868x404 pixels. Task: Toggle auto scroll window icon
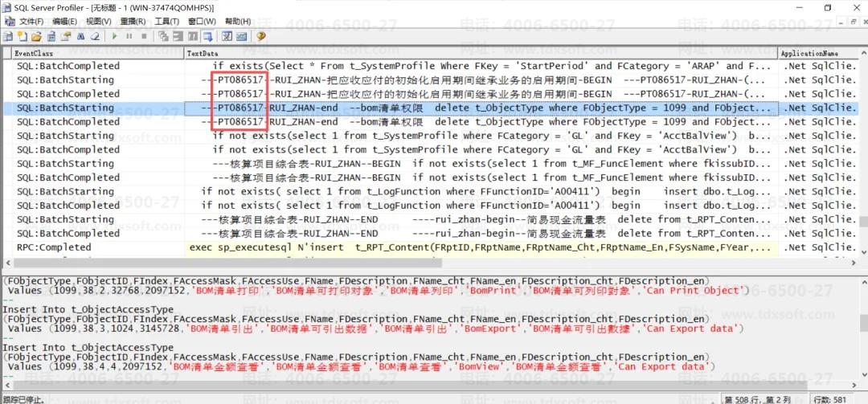pyautogui.click(x=207, y=36)
